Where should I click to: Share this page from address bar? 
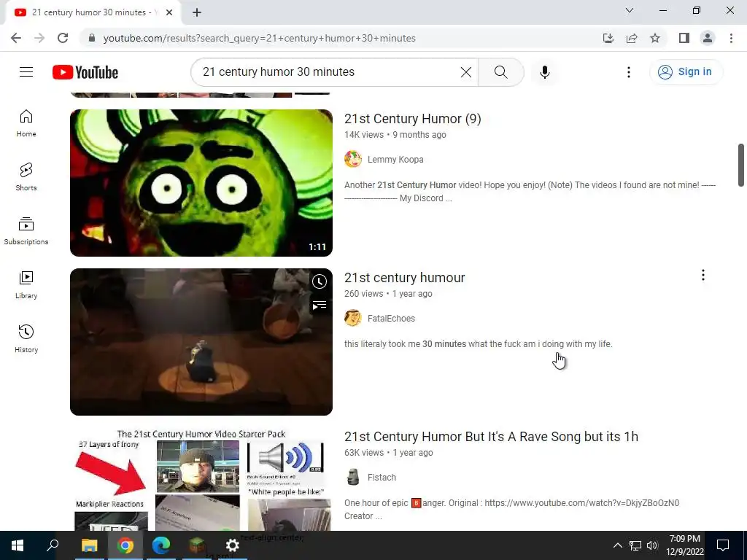click(x=632, y=38)
